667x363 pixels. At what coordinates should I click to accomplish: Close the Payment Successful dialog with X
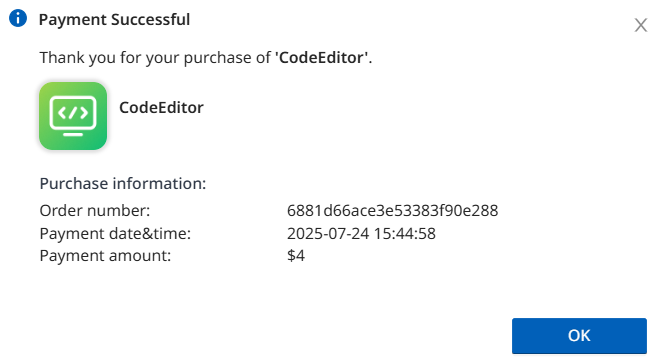[x=641, y=25]
